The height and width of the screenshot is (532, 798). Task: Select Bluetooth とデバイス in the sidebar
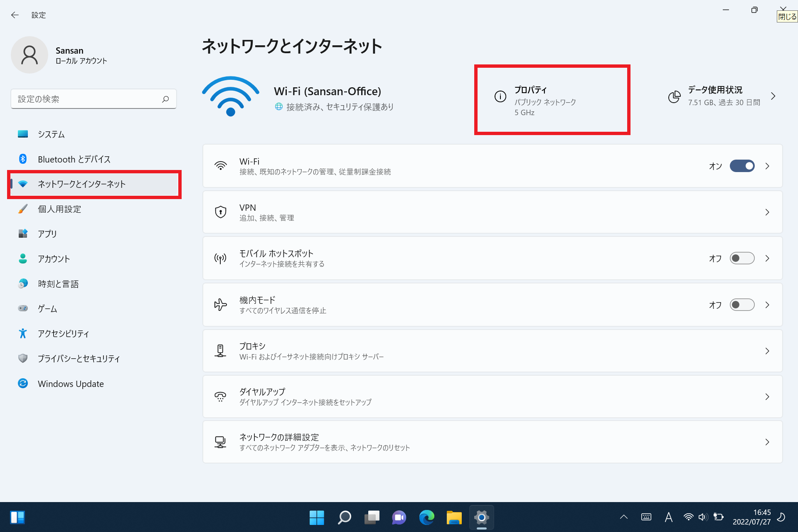pyautogui.click(x=94, y=159)
